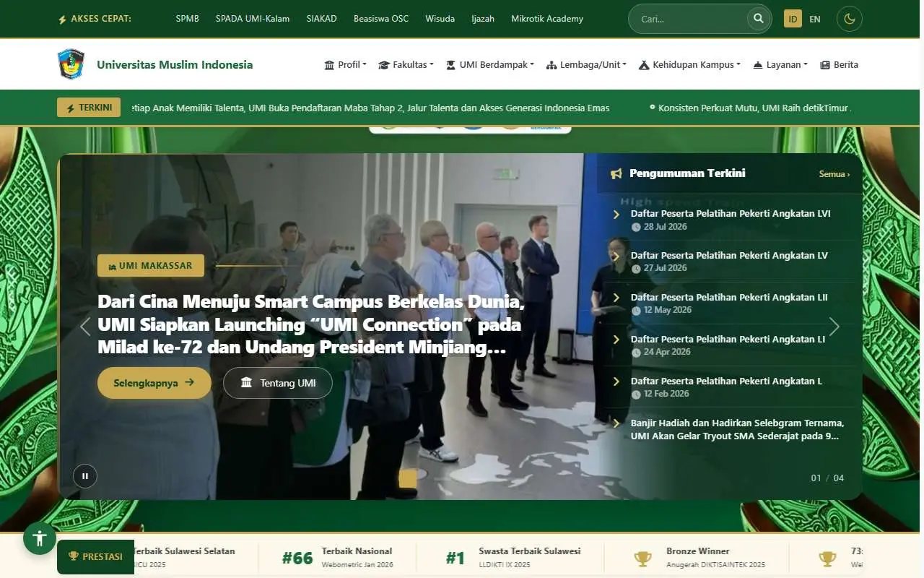Open the Beasiswa OSC link

(381, 19)
